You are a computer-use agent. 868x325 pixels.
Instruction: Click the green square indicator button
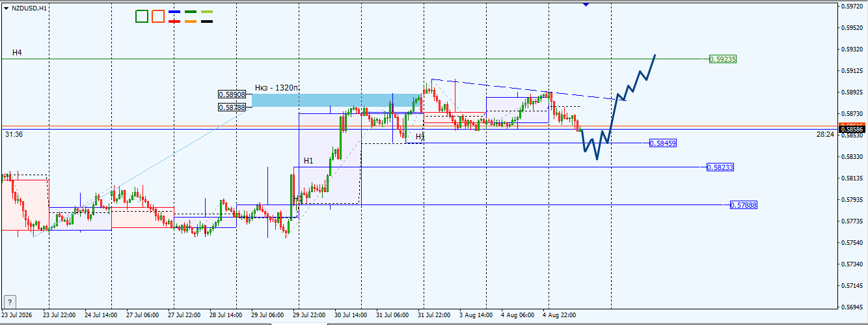coord(142,16)
